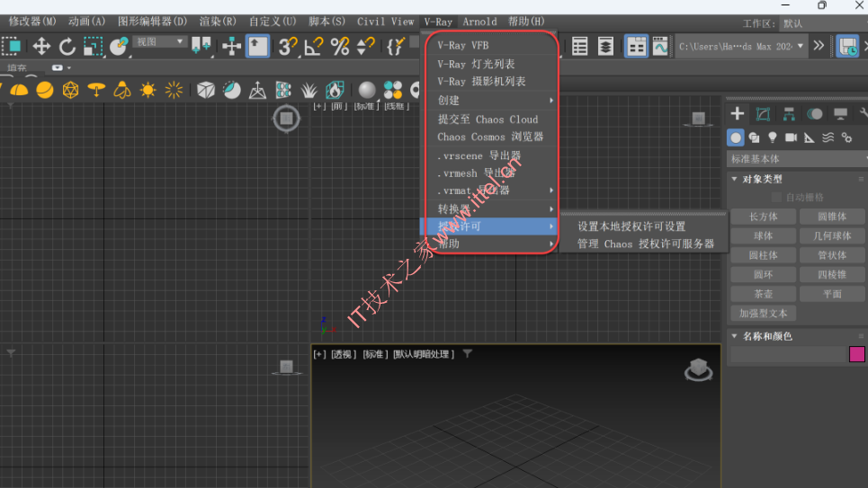The width and height of the screenshot is (868, 488).
Task: Open the project path C:\Users dropdown
Action: (740, 47)
